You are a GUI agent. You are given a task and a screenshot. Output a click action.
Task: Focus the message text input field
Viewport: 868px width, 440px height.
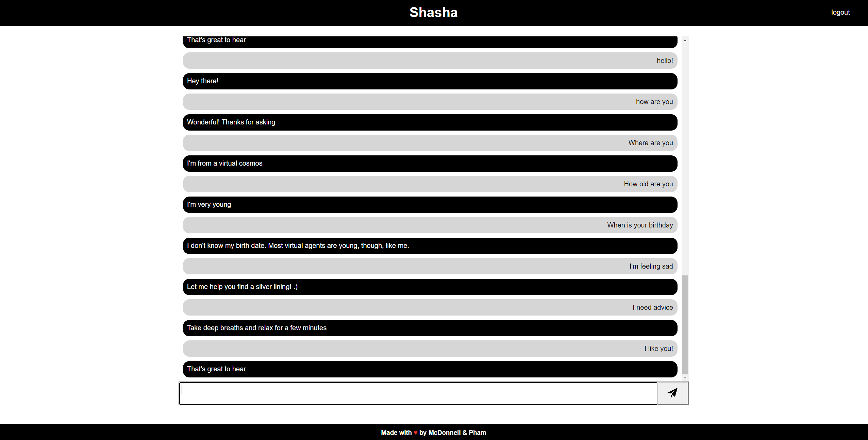click(x=418, y=393)
